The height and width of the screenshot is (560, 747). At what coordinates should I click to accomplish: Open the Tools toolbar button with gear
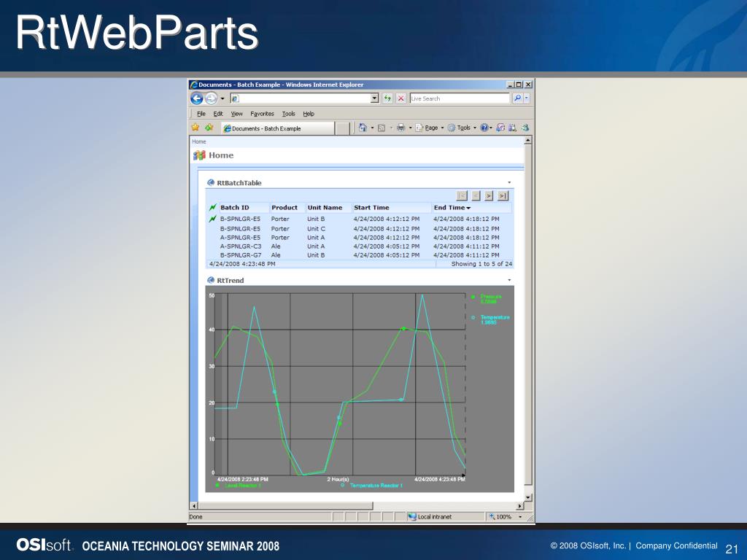point(462,128)
